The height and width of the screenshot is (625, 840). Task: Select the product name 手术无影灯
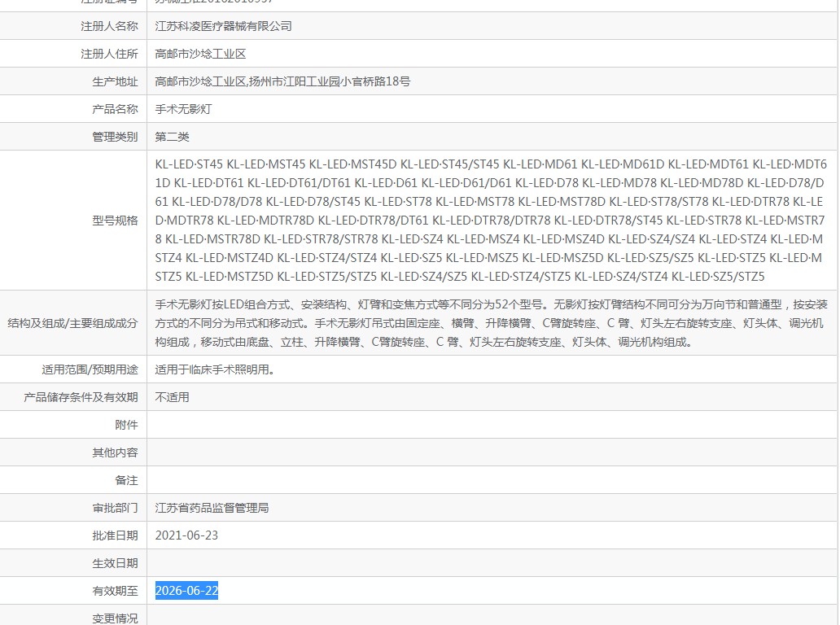point(183,109)
